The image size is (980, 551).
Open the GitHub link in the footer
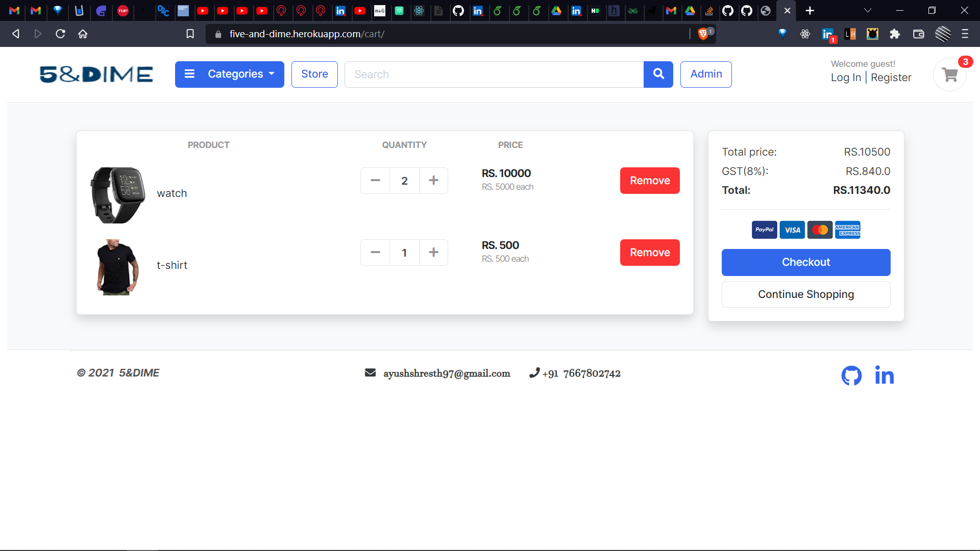pyautogui.click(x=850, y=375)
